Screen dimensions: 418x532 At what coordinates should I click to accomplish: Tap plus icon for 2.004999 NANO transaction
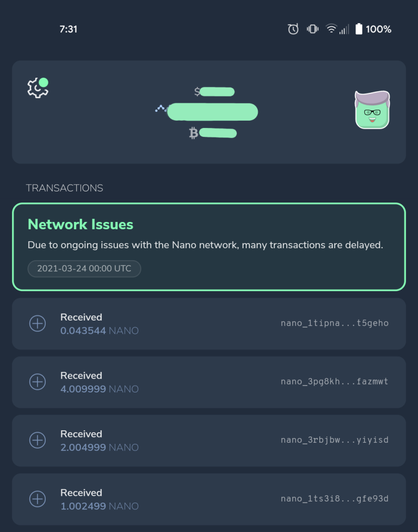pyautogui.click(x=38, y=440)
